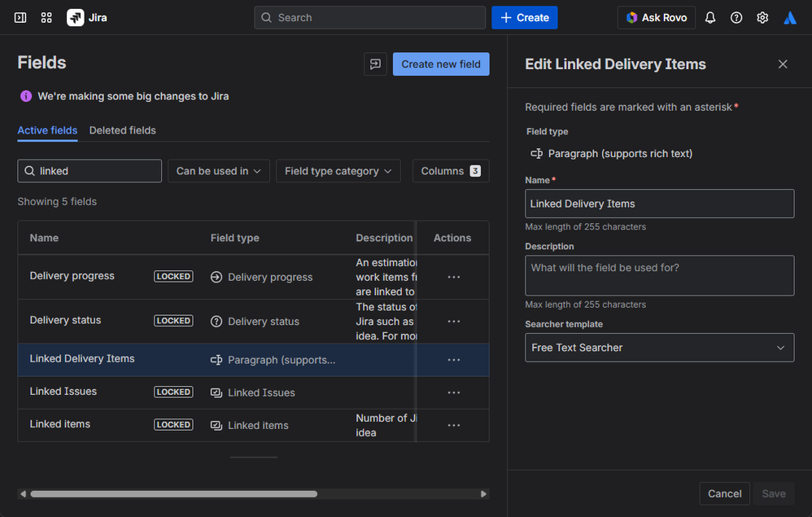Expand the Field type category filter
Screen dimensions: 812x517
pos(338,171)
